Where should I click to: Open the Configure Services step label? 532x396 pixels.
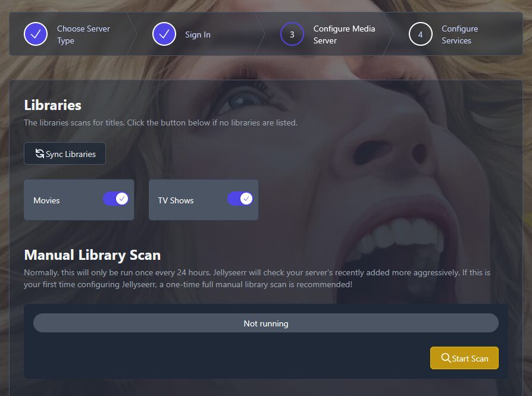coord(459,34)
